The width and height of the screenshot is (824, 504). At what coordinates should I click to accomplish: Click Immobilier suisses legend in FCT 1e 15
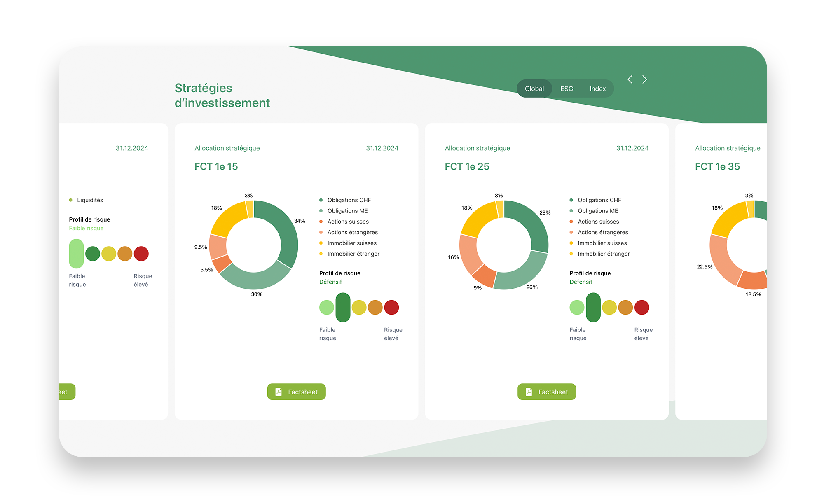tap(348, 243)
